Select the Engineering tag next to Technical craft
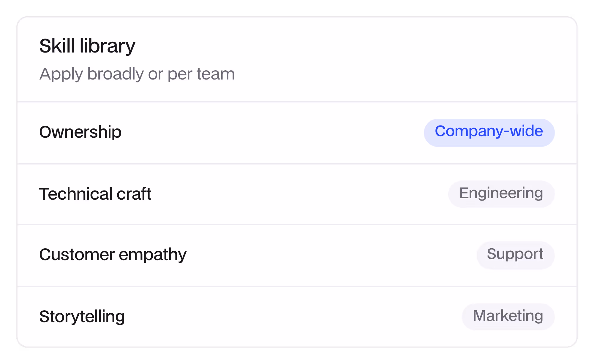The height and width of the screenshot is (364, 594). click(x=501, y=194)
